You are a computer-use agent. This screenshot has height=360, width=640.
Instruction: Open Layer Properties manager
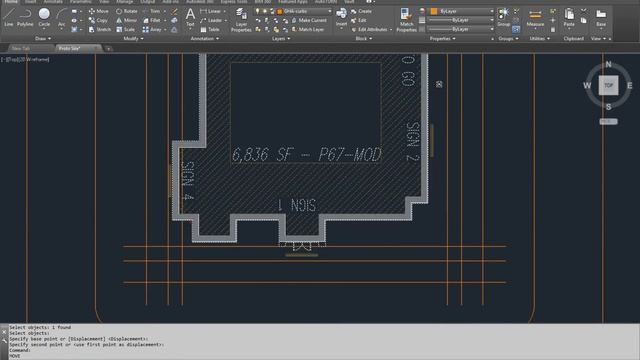tap(241, 20)
